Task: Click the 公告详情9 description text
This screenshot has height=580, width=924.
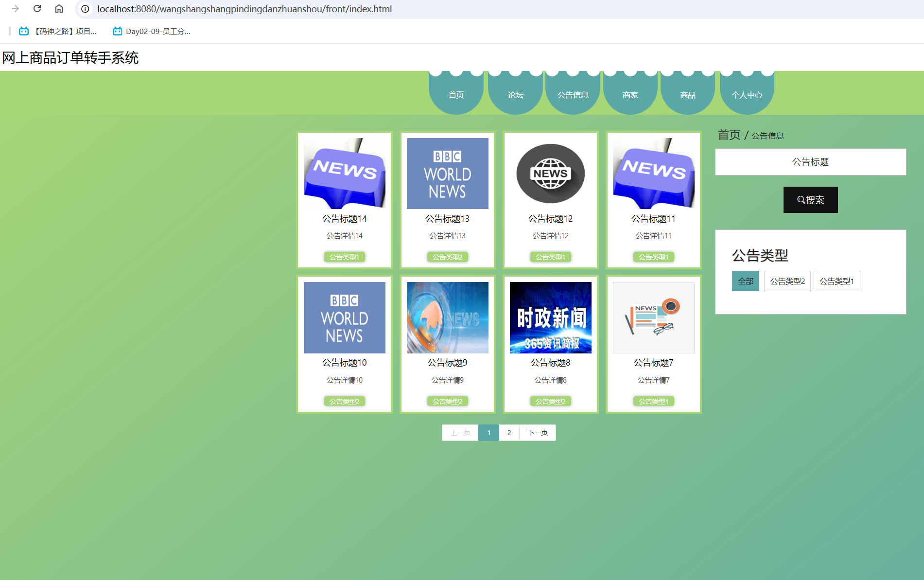Action: pos(448,380)
